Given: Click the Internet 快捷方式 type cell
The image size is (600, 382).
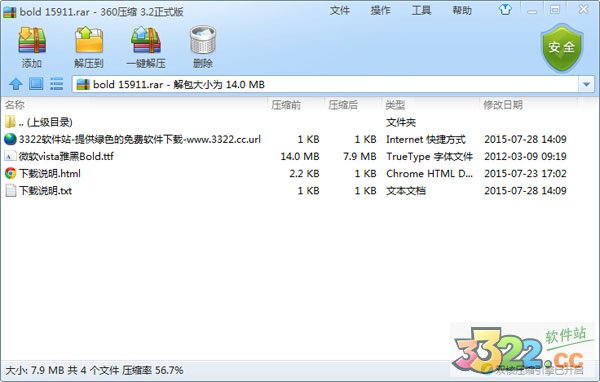Looking at the screenshot, I should tap(426, 139).
